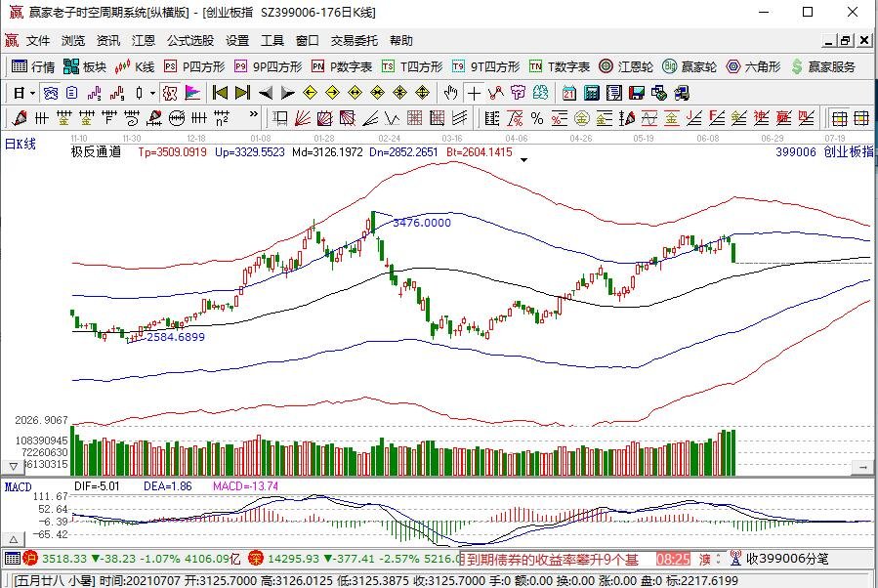Open the 公式选股 menu
Viewport: 878px width, 588px height.
click(x=190, y=41)
